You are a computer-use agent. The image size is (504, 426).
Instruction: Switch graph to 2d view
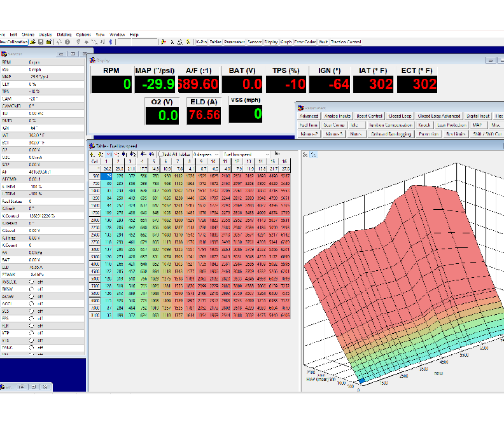click(305, 155)
